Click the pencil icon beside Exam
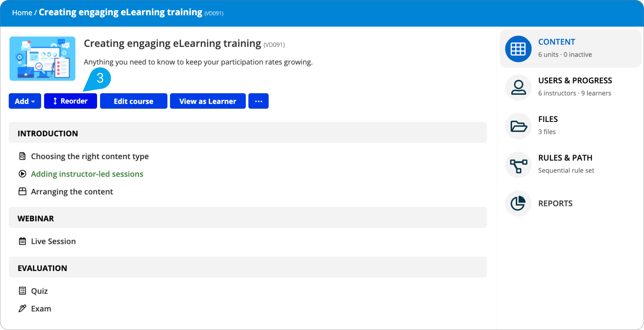This screenshot has height=330, width=644. click(22, 308)
